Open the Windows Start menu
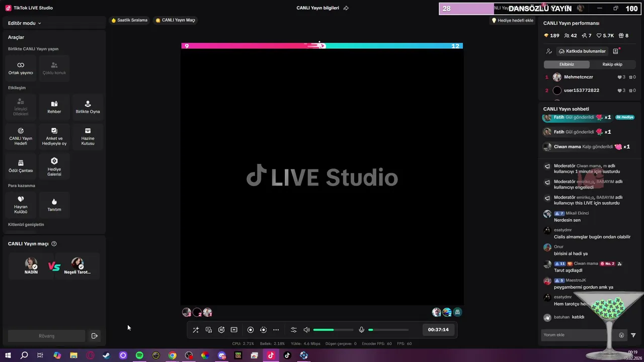Viewport: 644px width, 362px height. 8,355
